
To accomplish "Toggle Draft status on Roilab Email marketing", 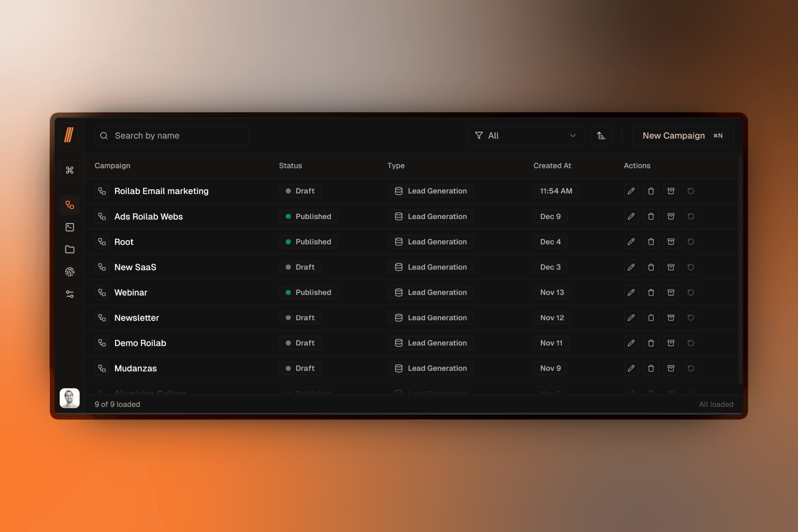I will pos(300,191).
